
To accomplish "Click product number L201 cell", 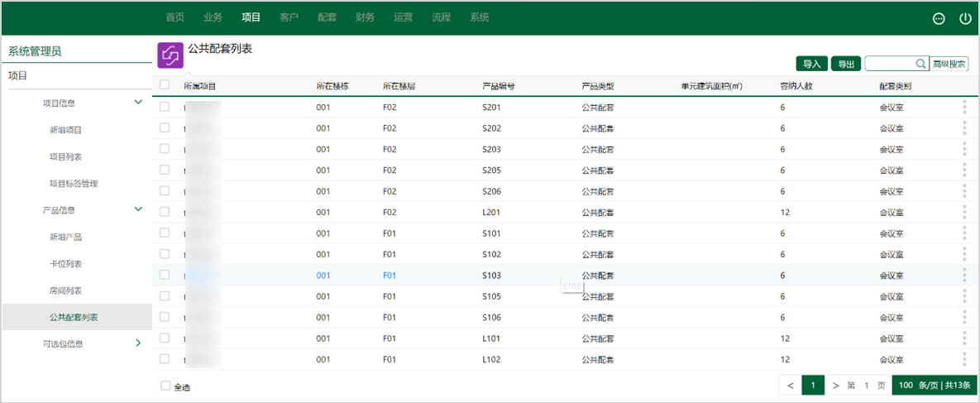I will (491, 212).
